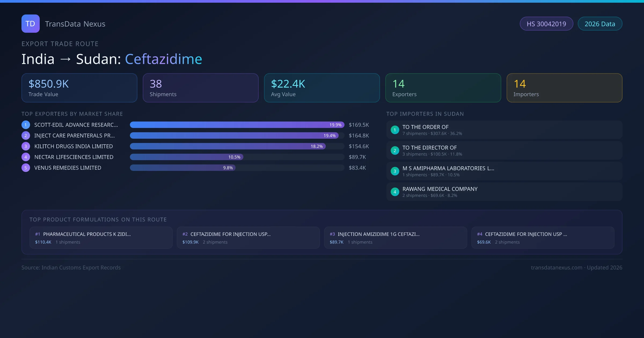Click the rank 1 exporter badge
Viewport: 644px width, 338px height.
pyautogui.click(x=26, y=125)
